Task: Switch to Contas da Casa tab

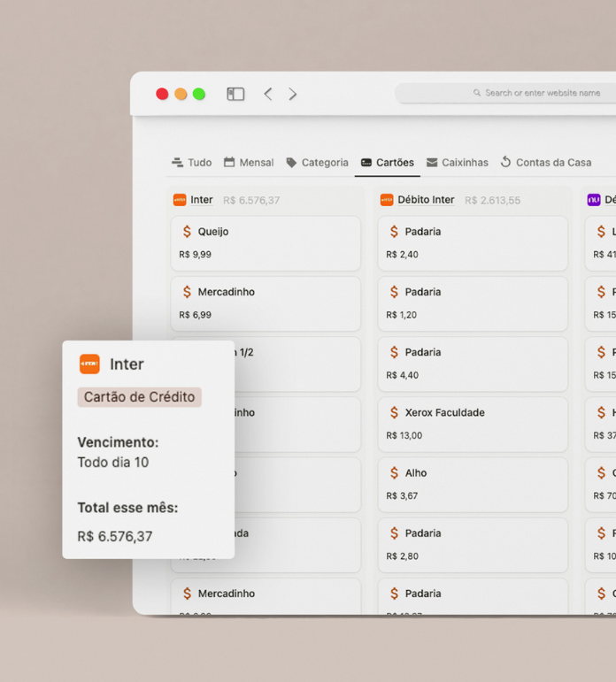Action: [x=545, y=163]
